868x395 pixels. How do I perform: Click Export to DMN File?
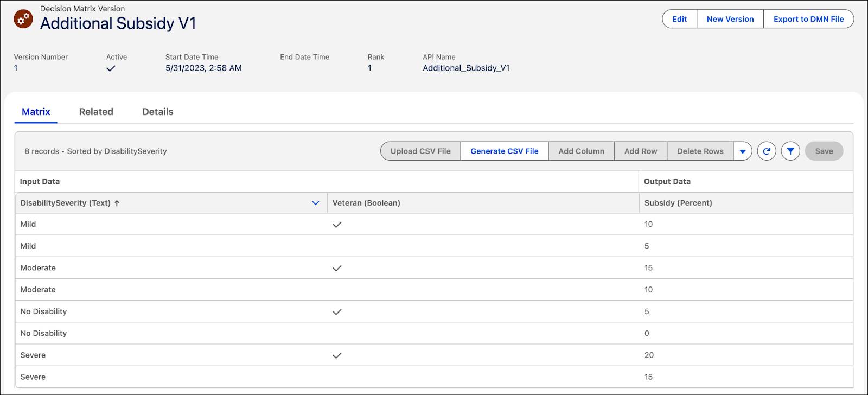click(808, 19)
